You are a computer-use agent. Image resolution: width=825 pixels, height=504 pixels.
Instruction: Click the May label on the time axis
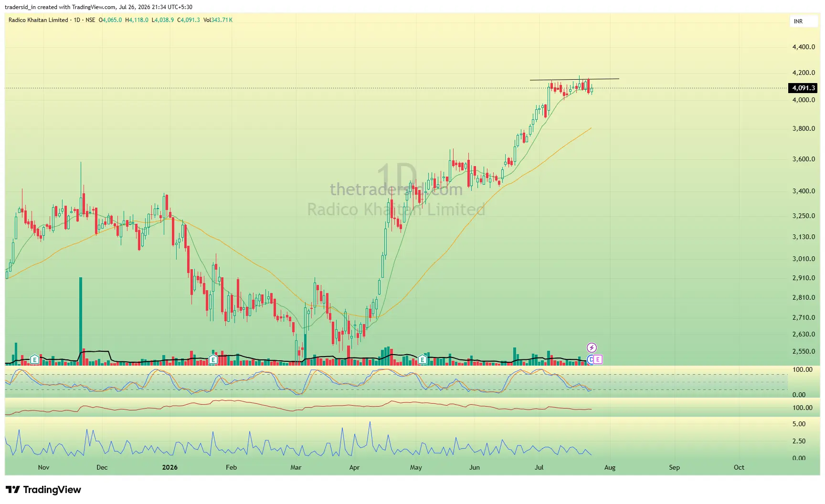click(x=416, y=467)
